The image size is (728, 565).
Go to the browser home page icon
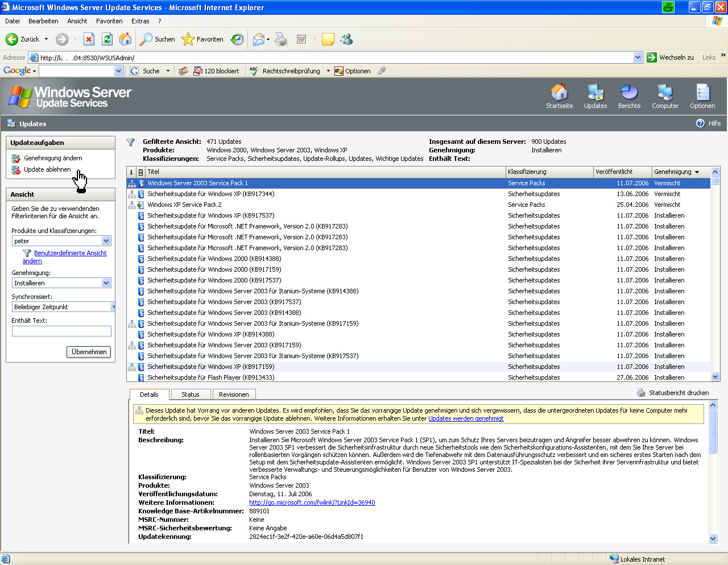point(125,39)
